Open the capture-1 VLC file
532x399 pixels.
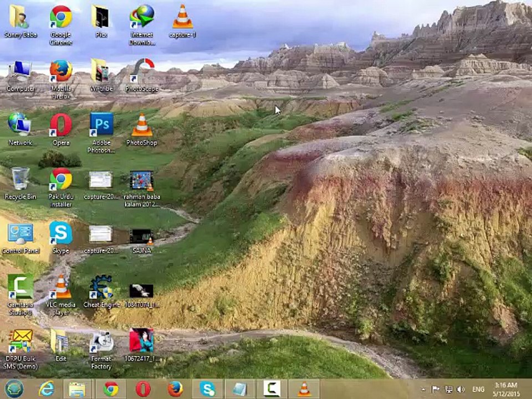(x=182, y=21)
